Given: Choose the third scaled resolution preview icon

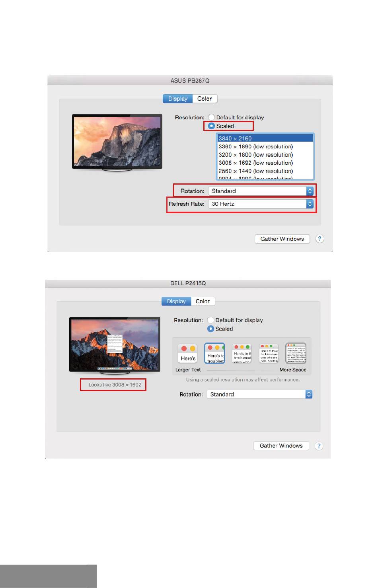Looking at the screenshot, I should (242, 353).
